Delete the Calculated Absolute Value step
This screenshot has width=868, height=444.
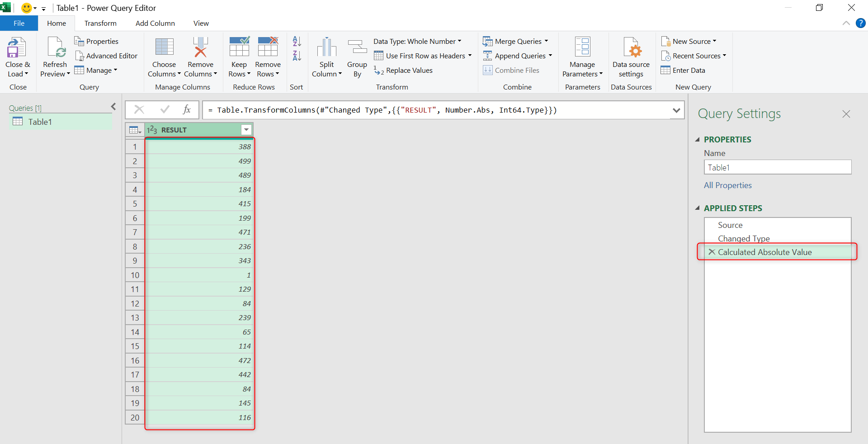point(712,252)
